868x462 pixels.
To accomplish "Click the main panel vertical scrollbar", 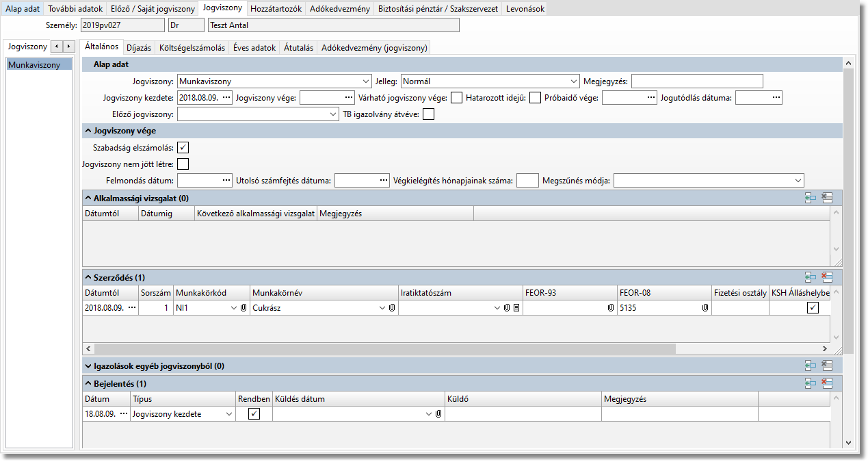I will click(x=849, y=211).
